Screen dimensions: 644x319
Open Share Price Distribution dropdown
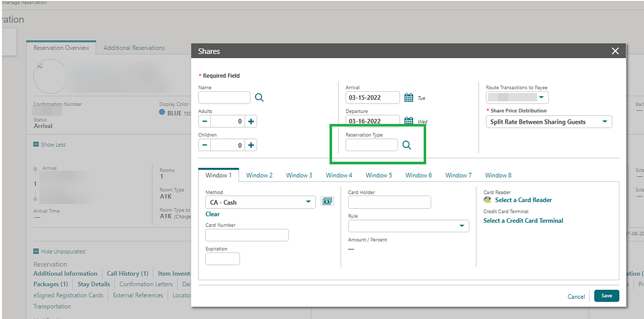click(x=549, y=121)
